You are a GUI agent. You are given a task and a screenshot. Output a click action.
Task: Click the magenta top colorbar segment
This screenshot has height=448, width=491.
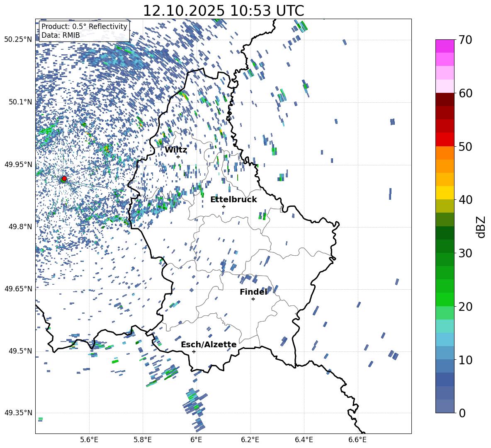(x=445, y=46)
